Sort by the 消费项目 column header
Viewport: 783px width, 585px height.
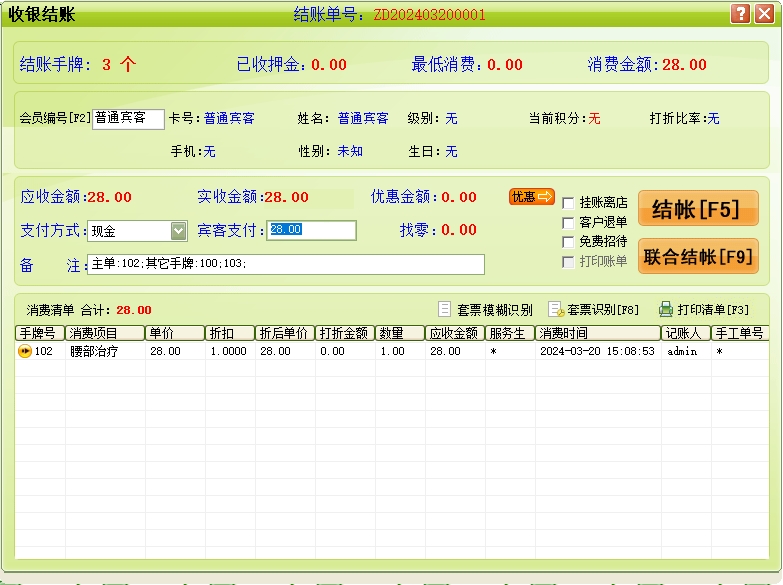(x=104, y=333)
